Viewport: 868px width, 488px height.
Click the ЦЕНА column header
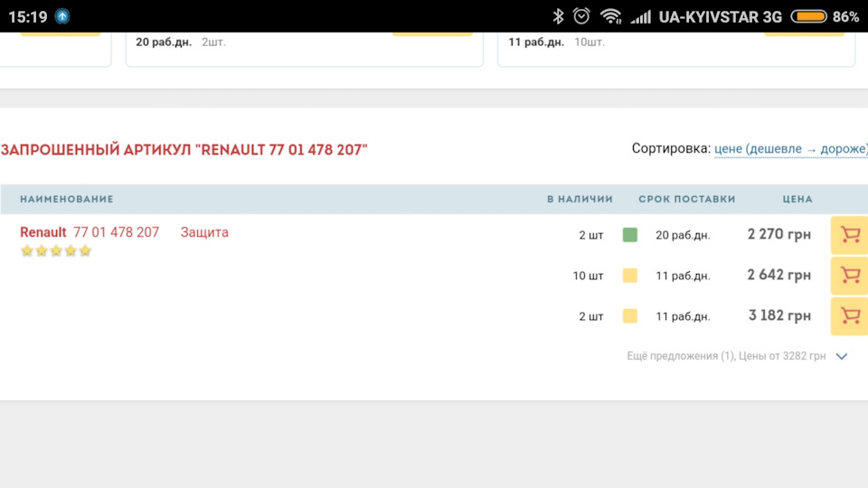[x=797, y=199]
